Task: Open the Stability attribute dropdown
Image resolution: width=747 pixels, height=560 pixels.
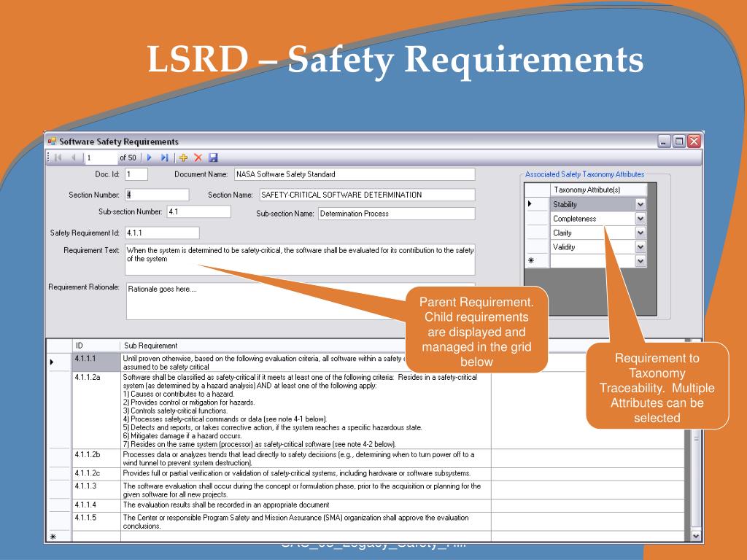Action: coord(640,204)
